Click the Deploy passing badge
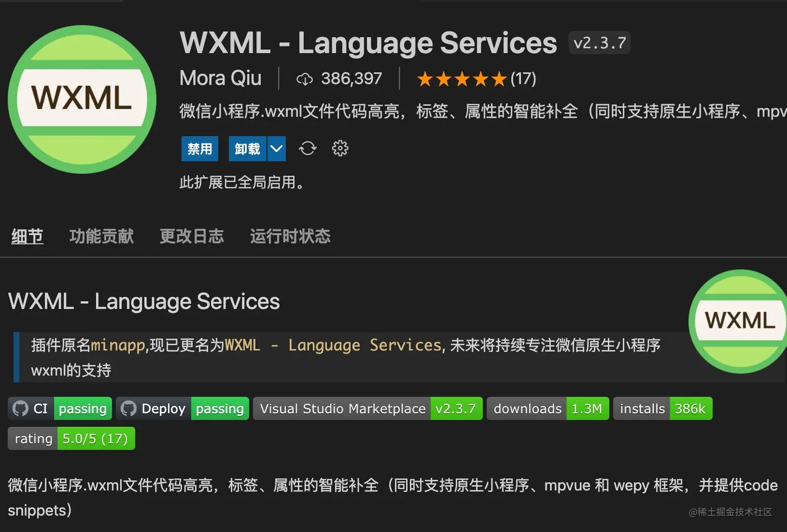 coord(183,409)
